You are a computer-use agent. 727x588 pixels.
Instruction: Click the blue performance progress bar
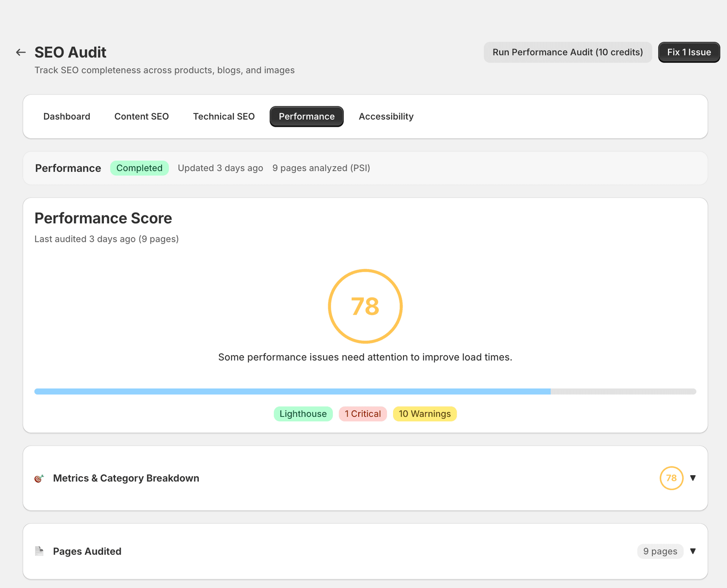[292, 391]
